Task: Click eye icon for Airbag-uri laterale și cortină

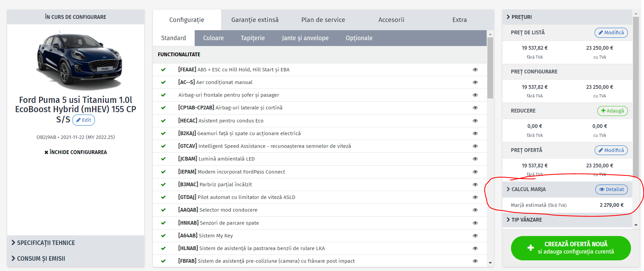Action: click(475, 108)
